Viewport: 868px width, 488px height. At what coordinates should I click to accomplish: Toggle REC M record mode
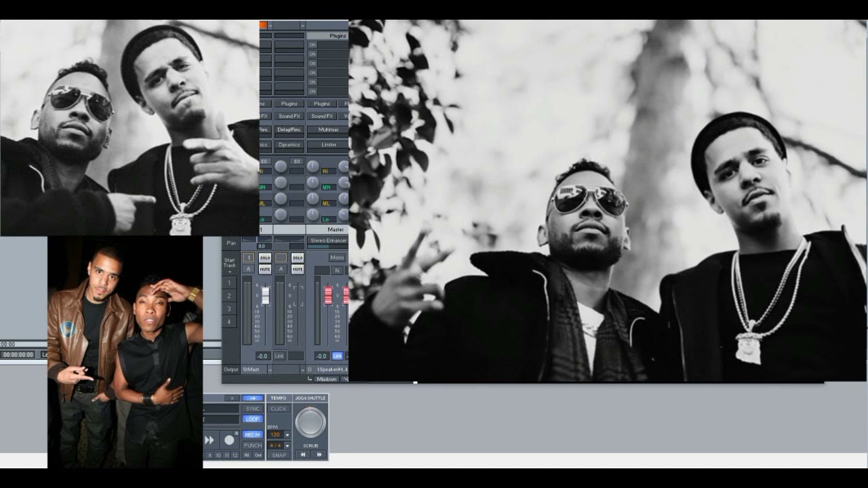(253, 434)
